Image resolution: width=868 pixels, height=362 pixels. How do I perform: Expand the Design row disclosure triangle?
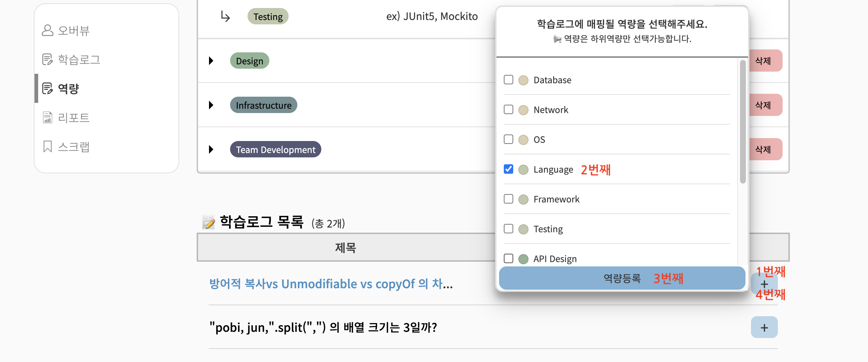[x=211, y=61]
